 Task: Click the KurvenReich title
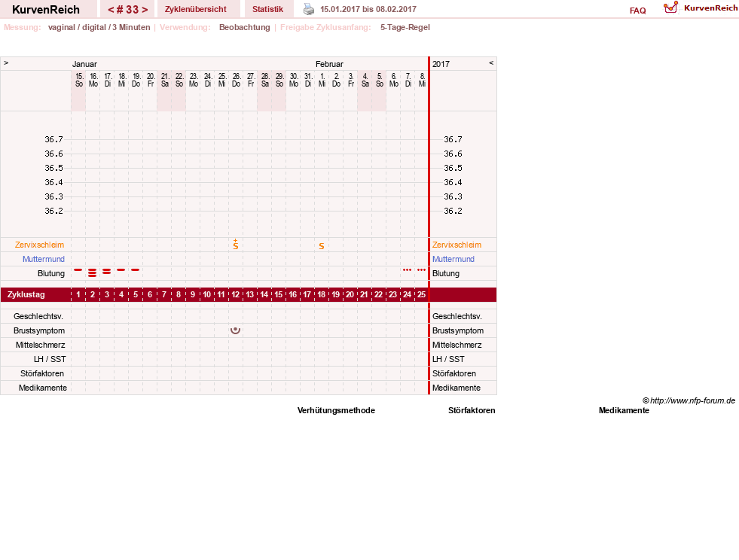pyautogui.click(x=46, y=10)
